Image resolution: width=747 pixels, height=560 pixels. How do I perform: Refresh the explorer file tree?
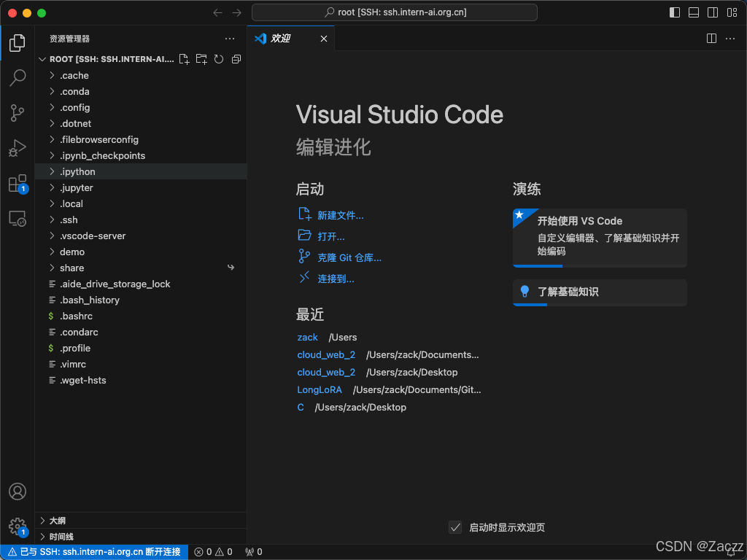[x=219, y=59]
